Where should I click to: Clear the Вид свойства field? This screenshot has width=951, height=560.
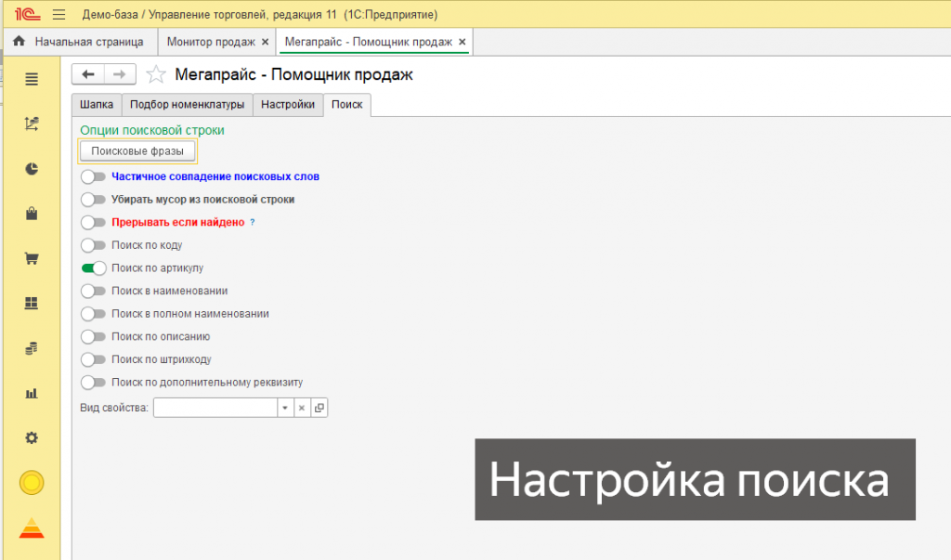point(302,408)
